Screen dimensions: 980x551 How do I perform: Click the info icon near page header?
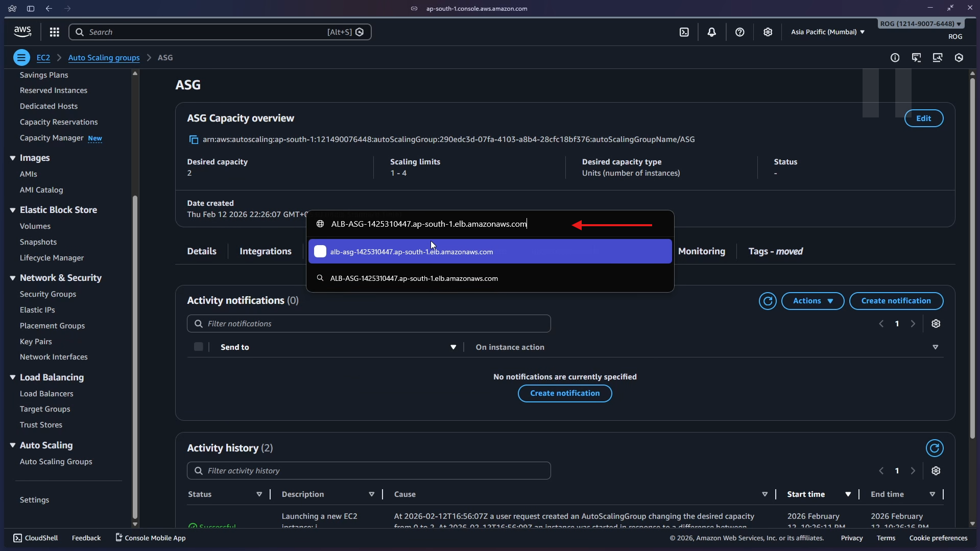[x=895, y=57]
